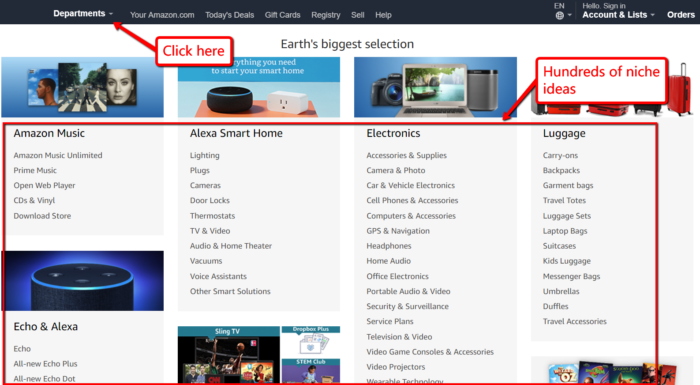
Task: Open the Departments dropdown menu
Action: click(83, 13)
